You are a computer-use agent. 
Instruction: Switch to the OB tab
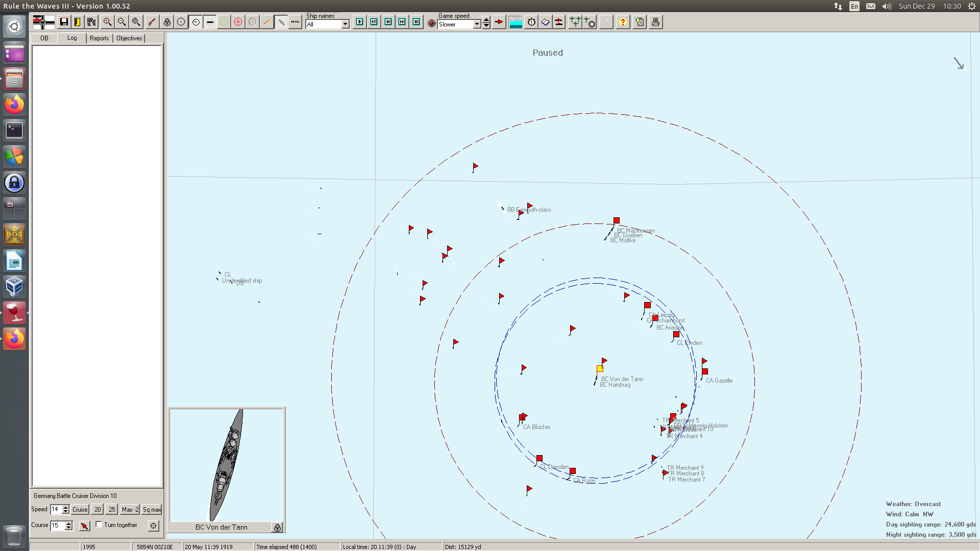(x=44, y=38)
